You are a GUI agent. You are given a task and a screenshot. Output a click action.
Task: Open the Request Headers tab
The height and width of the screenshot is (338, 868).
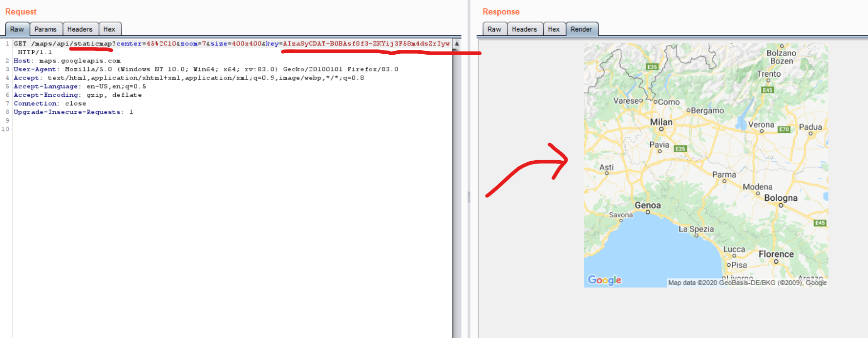click(x=80, y=29)
